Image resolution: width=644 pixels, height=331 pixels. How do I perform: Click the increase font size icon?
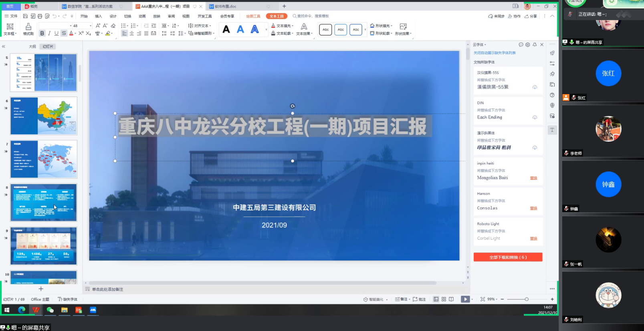98,26
